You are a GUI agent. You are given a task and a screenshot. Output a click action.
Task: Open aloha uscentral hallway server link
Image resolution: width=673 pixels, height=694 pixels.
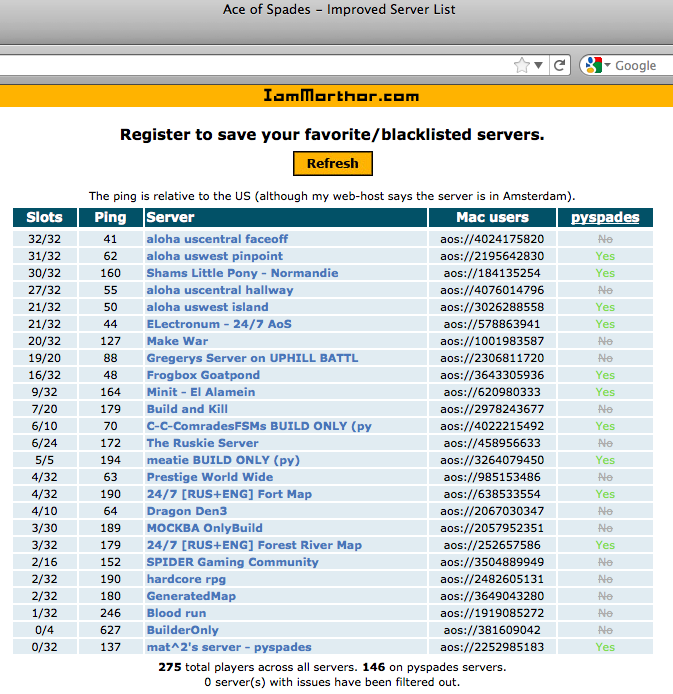[x=220, y=290]
